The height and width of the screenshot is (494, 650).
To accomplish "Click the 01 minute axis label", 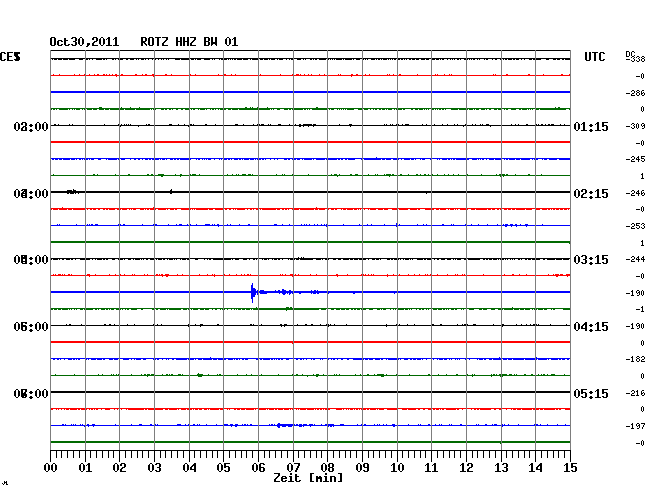I will click(x=85, y=468).
